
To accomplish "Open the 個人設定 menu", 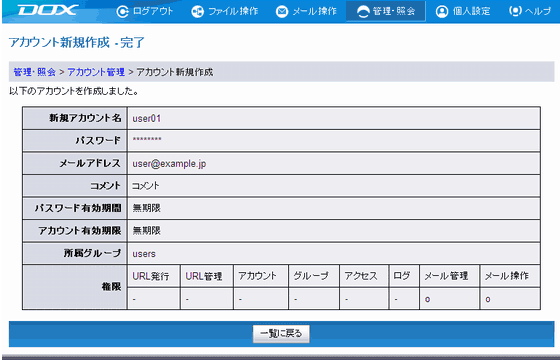I will coord(463,11).
